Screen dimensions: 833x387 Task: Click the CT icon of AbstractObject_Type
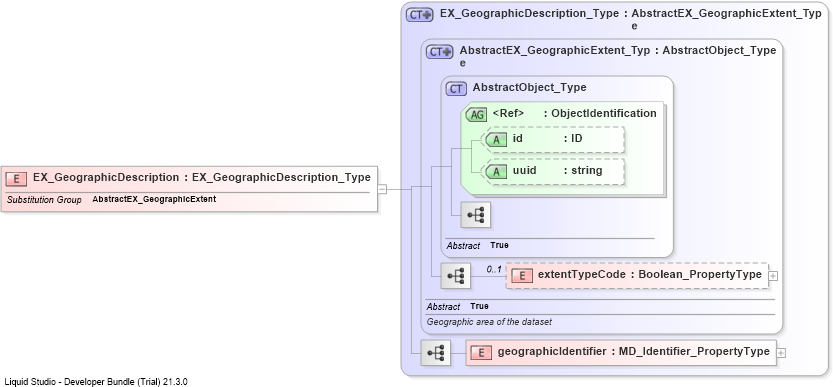pyautogui.click(x=456, y=88)
